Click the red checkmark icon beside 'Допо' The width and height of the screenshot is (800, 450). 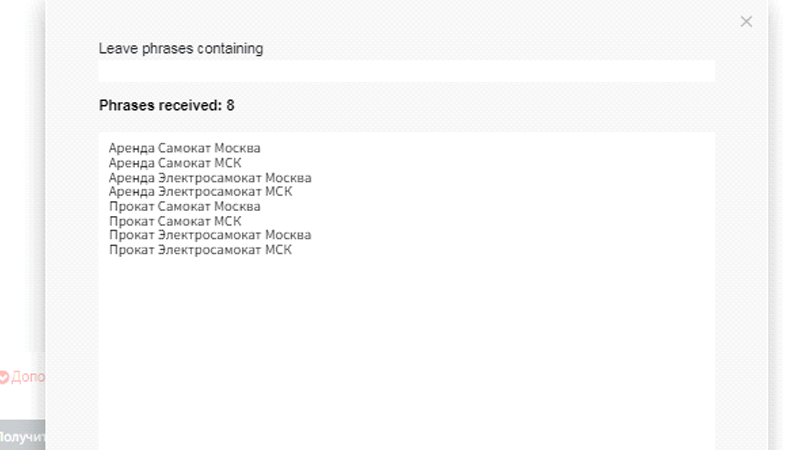coord(4,377)
